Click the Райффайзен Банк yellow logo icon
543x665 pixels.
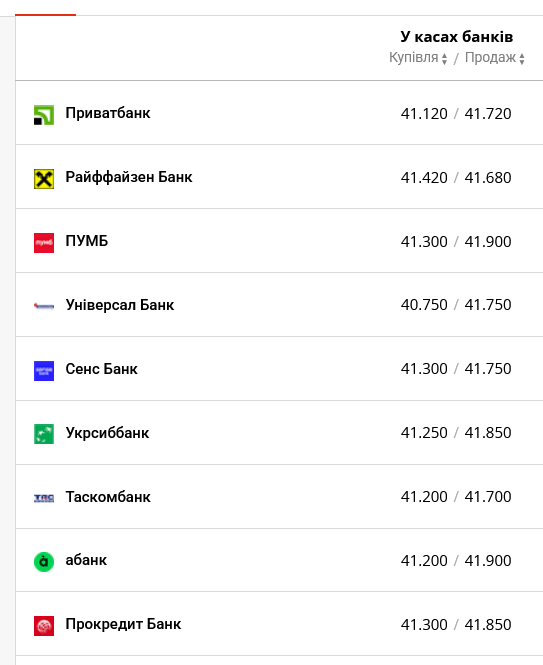click(x=44, y=179)
